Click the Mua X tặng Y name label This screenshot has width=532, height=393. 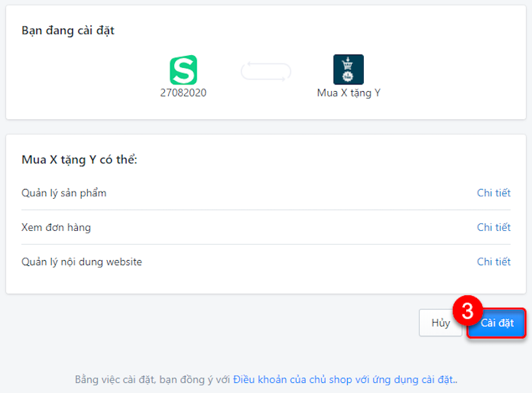[x=350, y=93]
